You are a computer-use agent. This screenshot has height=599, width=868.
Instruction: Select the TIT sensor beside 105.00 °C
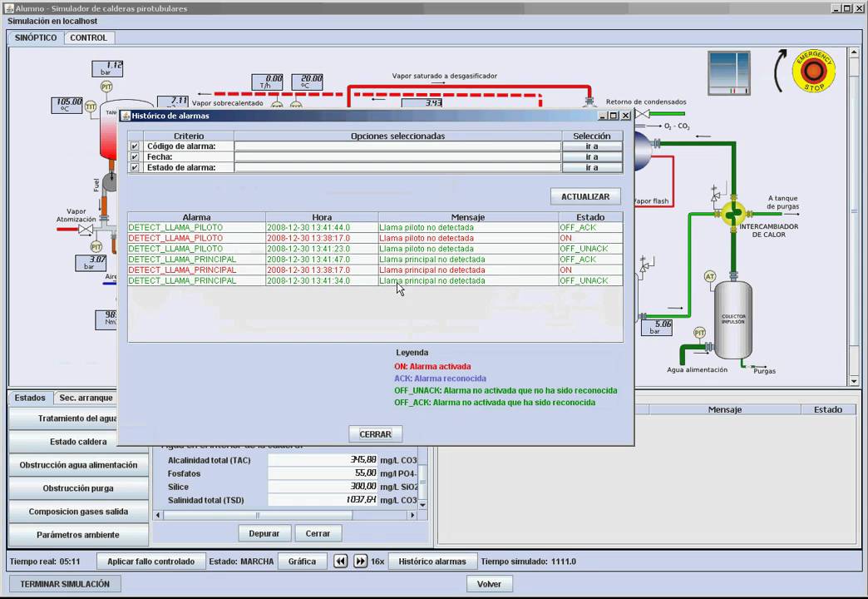[x=91, y=106]
